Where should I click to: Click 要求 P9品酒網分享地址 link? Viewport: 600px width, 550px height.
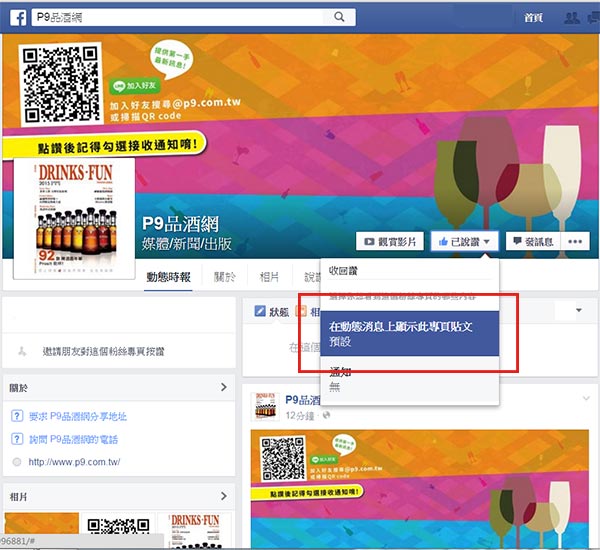pos(78,416)
